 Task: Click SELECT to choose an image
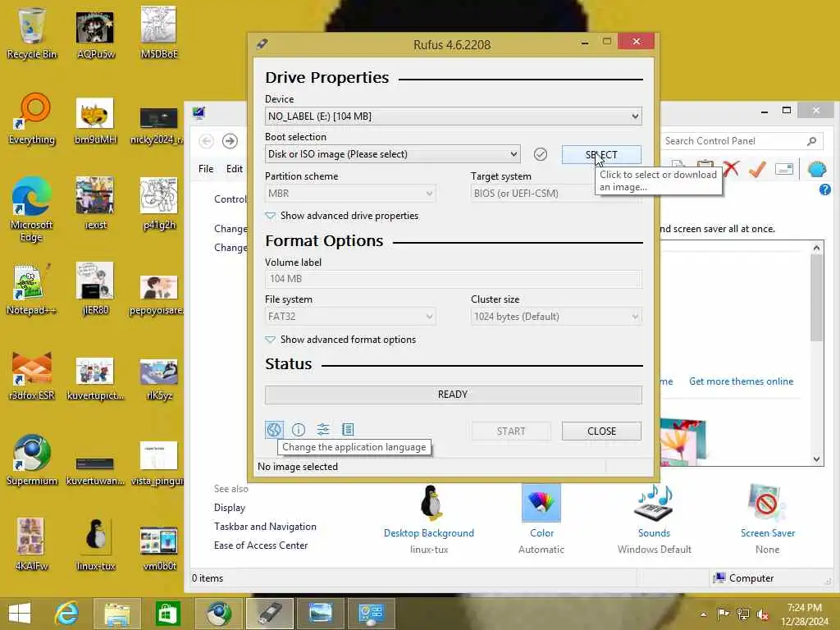[x=601, y=155]
